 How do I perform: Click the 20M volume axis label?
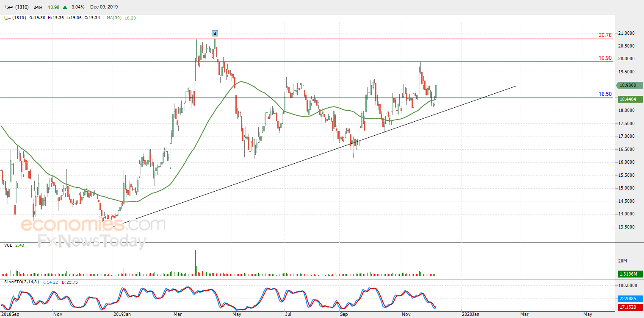(x=622, y=261)
